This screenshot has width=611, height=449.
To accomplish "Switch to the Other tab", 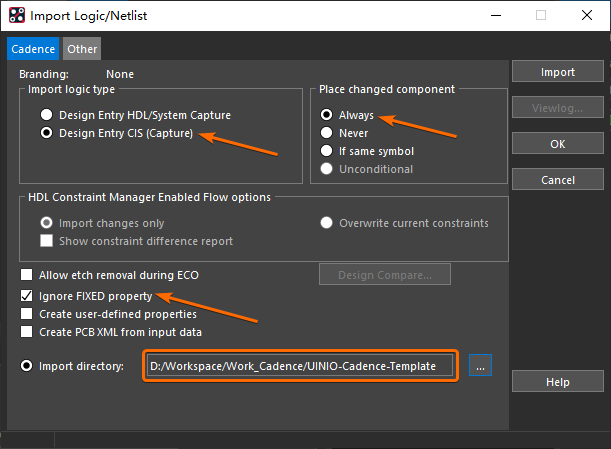I will click(82, 48).
